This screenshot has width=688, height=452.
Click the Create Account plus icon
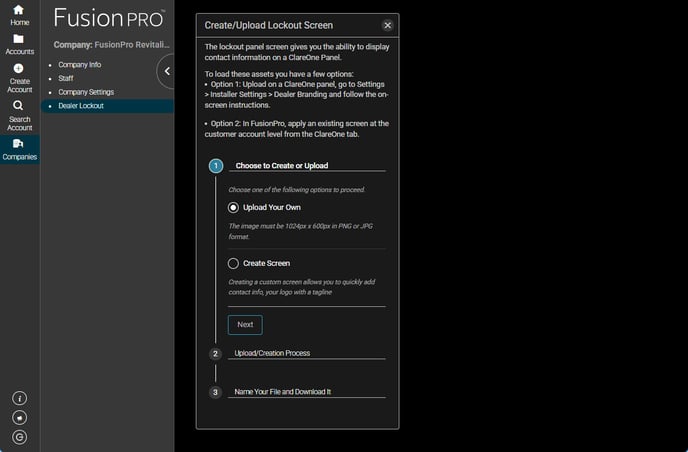point(18,68)
